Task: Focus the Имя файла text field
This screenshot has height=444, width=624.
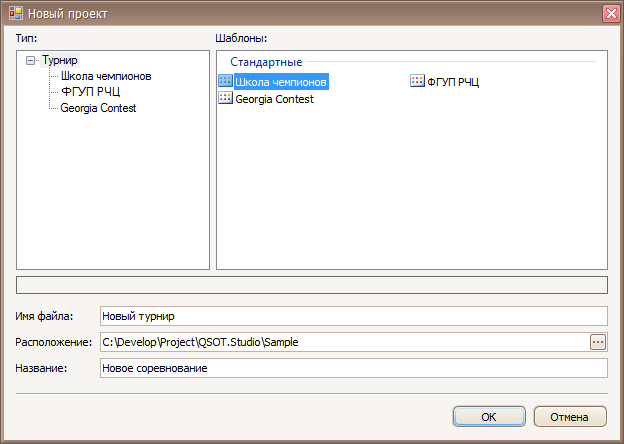Action: 353,316
